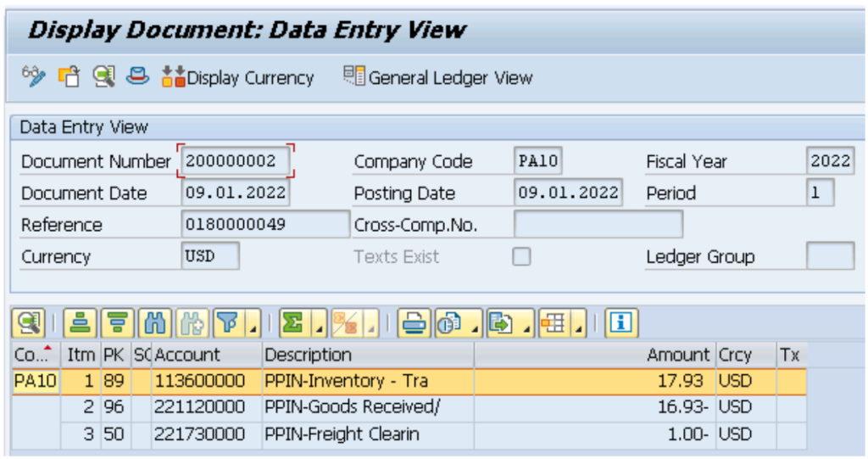This screenshot has height=459, width=868.
Task: Set a filter with the funnel icon
Action: [x=229, y=323]
